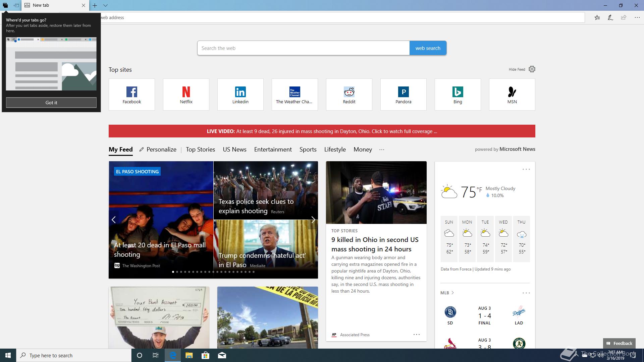
Task: Open police tape photo article
Action: click(x=268, y=317)
